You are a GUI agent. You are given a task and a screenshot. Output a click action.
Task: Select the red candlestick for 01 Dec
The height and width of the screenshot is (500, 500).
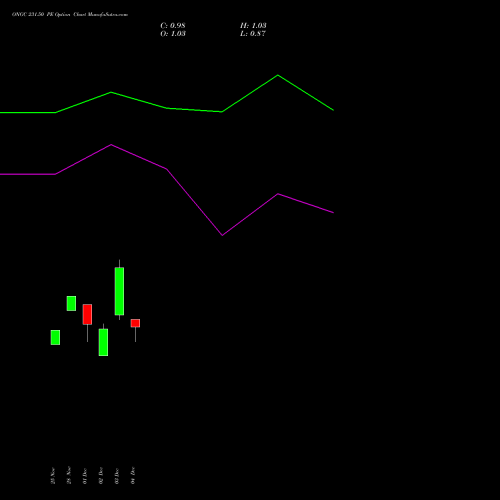[87, 314]
